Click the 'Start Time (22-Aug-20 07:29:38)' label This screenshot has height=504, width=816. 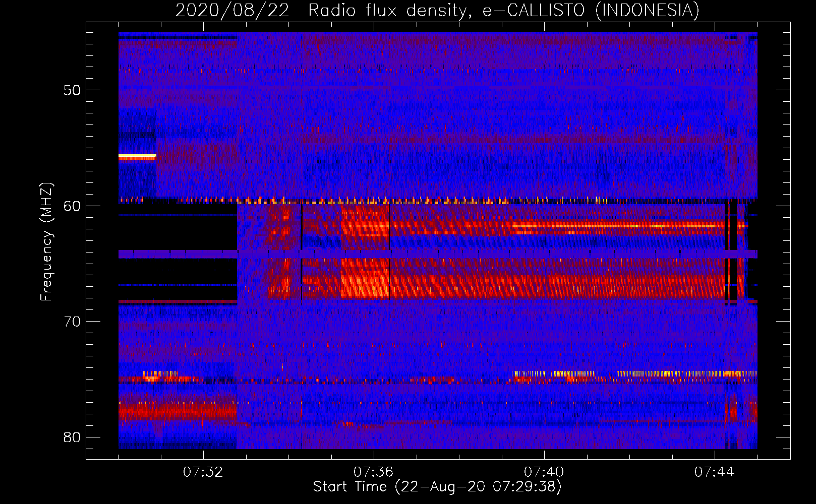point(437,487)
